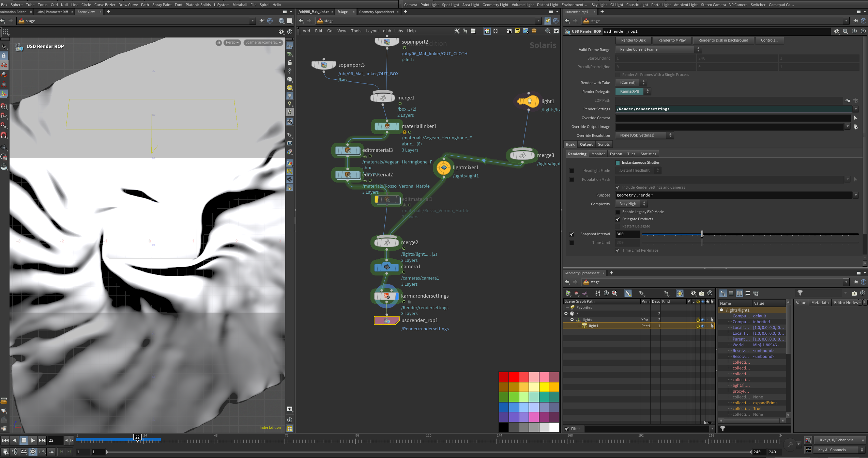Click the karmarendersettings node icon
The height and width of the screenshot is (458, 868).
click(x=386, y=296)
